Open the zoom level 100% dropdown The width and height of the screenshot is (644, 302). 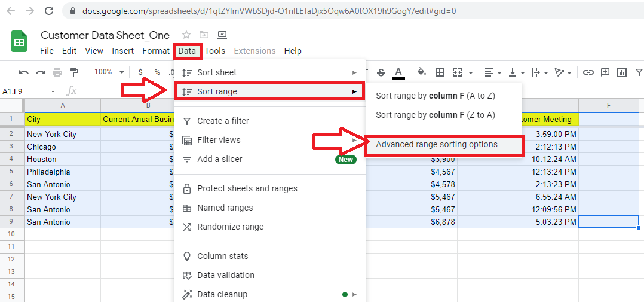point(107,72)
